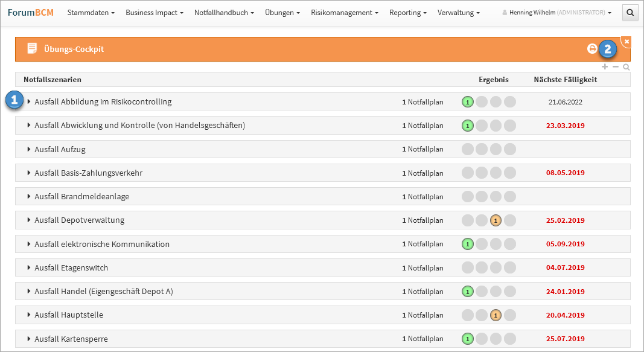Click green result circle for Ausfall Abbildung im Risikocontrolling
This screenshot has height=352, width=644.
(x=467, y=102)
